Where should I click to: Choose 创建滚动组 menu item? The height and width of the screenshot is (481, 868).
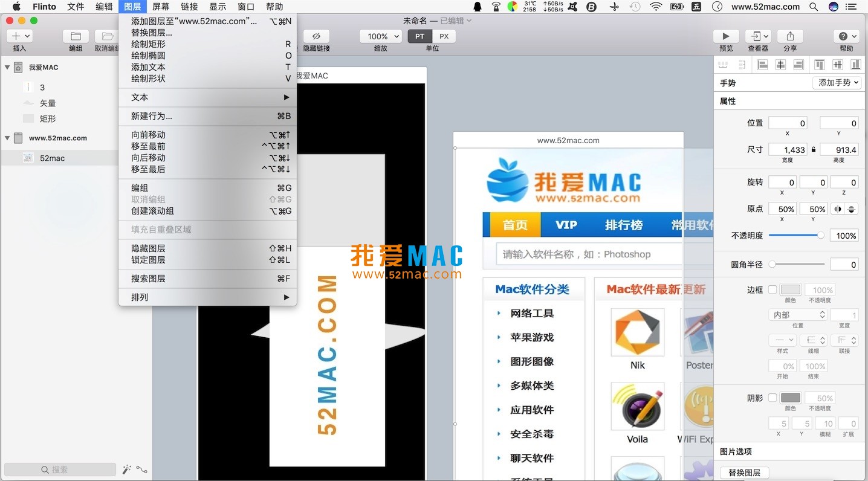208,211
